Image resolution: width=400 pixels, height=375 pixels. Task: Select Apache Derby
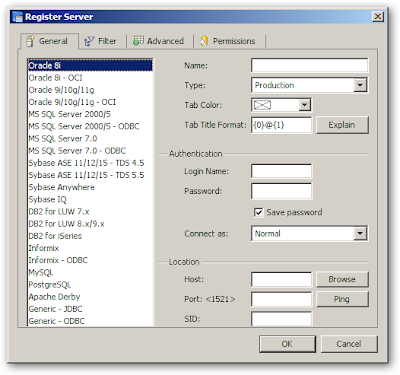point(90,297)
